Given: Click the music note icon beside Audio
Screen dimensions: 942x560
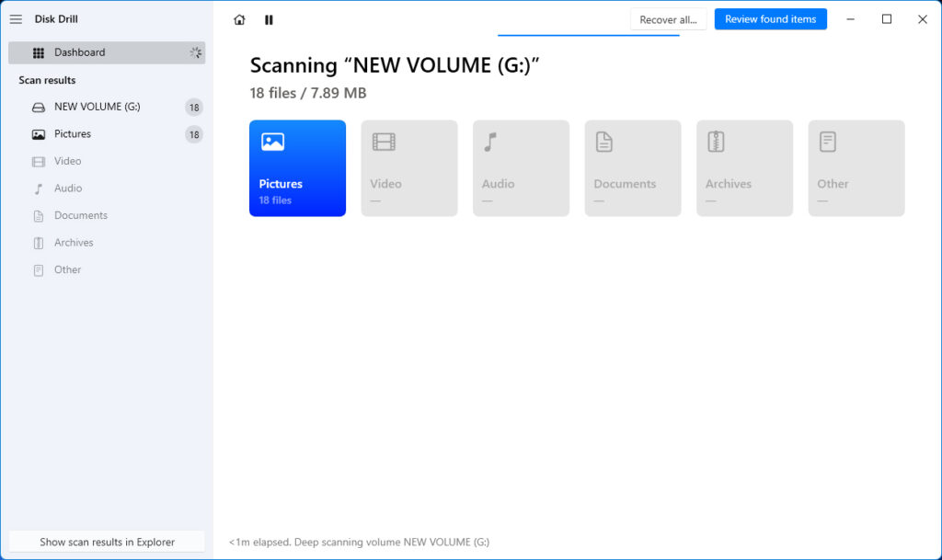Looking at the screenshot, I should coord(37,188).
